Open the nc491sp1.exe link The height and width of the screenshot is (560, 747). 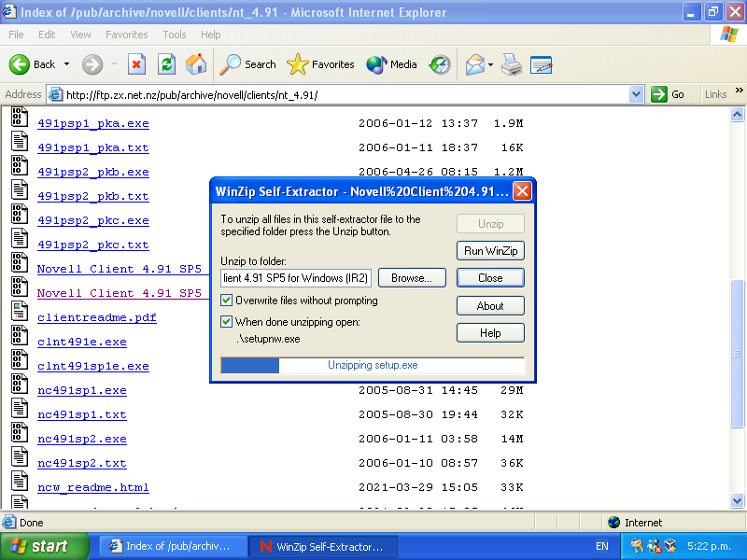click(x=82, y=390)
